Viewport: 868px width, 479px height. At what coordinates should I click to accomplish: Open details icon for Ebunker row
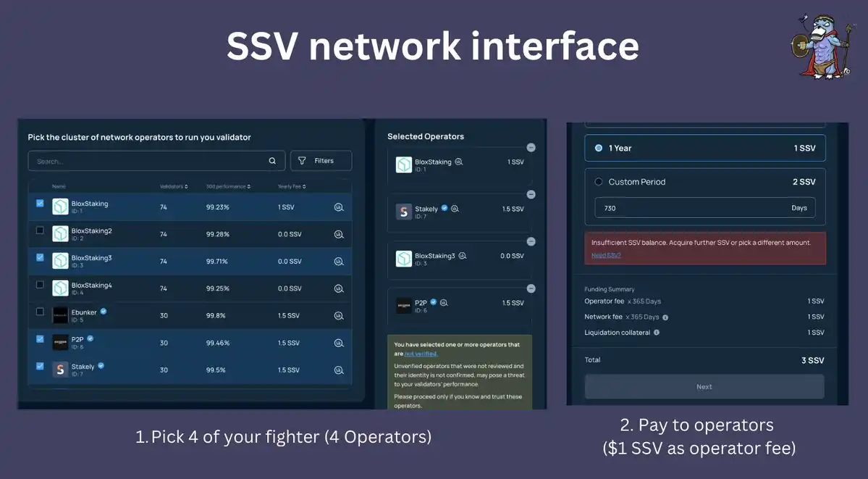pos(338,316)
